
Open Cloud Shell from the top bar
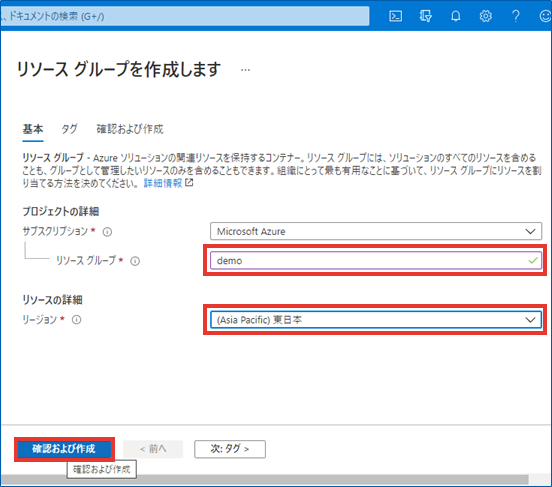click(395, 16)
